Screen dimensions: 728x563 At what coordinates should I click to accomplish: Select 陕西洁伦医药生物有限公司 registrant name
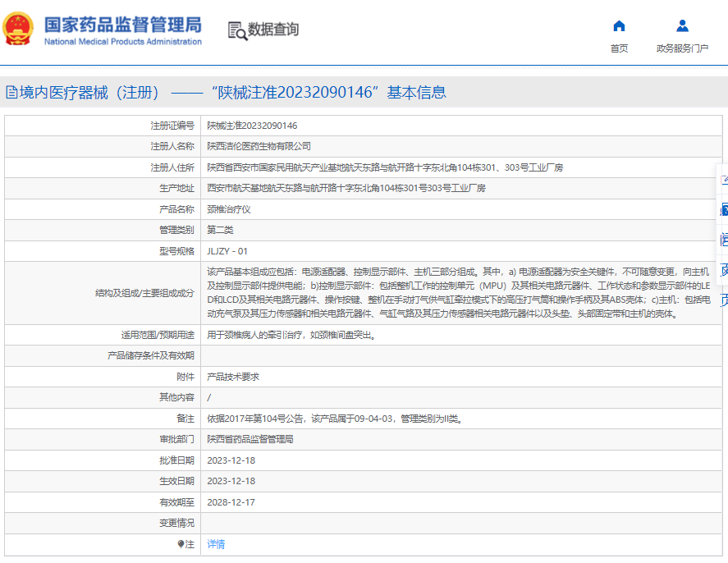point(259,146)
